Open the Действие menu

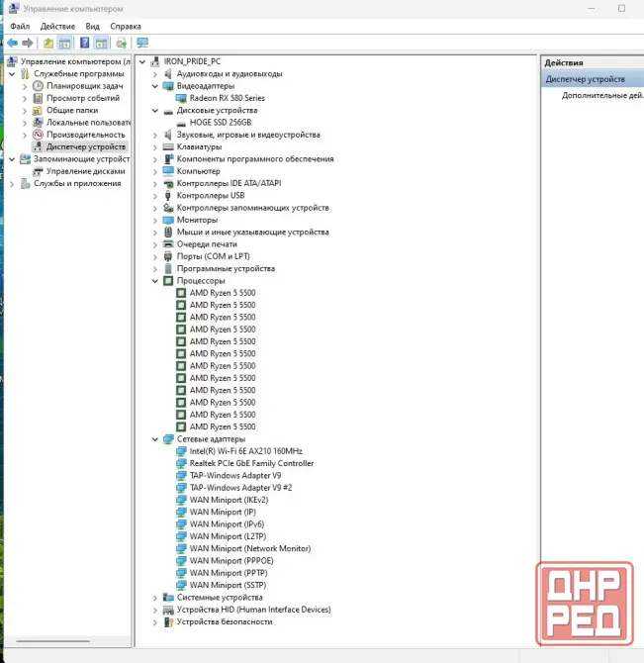tap(57, 26)
